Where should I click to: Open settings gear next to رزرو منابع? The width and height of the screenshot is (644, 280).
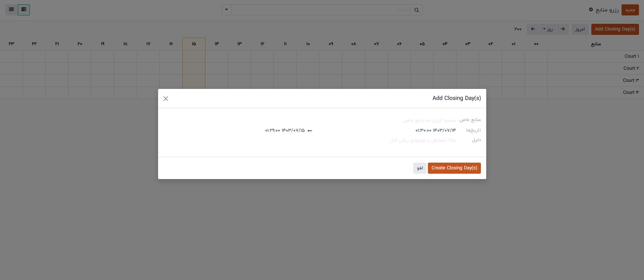pyautogui.click(x=591, y=9)
